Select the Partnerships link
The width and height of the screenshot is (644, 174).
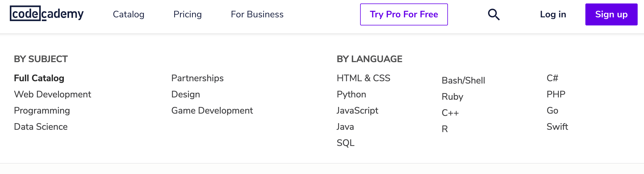pyautogui.click(x=197, y=78)
